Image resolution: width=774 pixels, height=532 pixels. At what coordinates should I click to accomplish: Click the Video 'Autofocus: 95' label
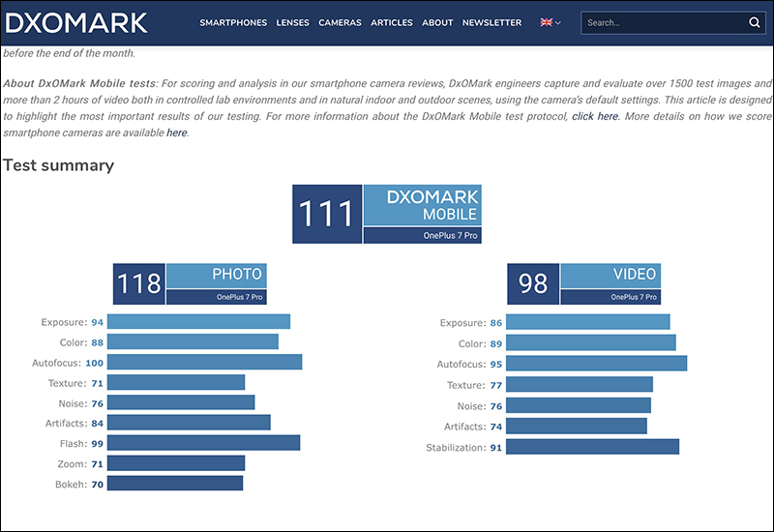469,365
